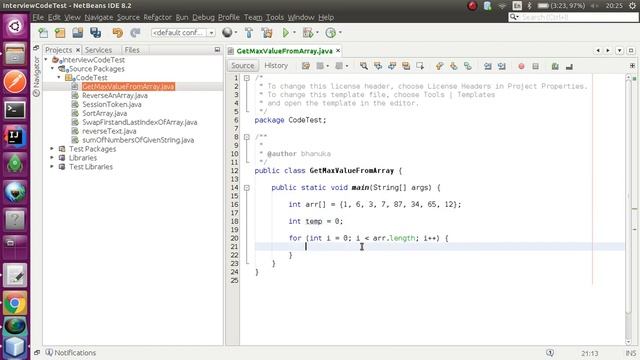Click the Uncomment editor toolbar icon
The height and width of the screenshot is (360, 640).
(569, 66)
